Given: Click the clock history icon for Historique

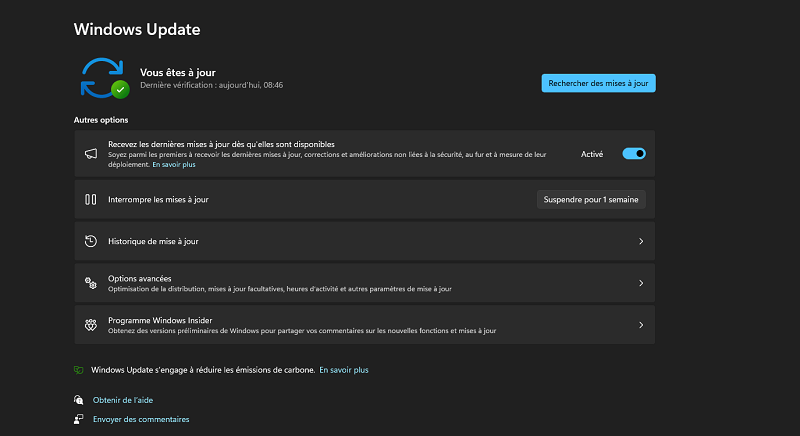Looking at the screenshot, I should coord(90,241).
